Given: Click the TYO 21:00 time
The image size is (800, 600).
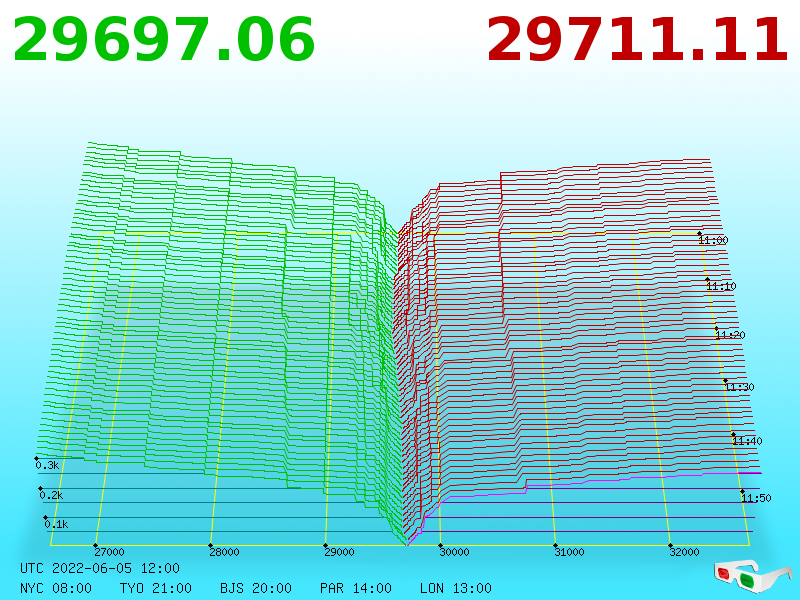Looking at the screenshot, I should [x=156, y=588].
